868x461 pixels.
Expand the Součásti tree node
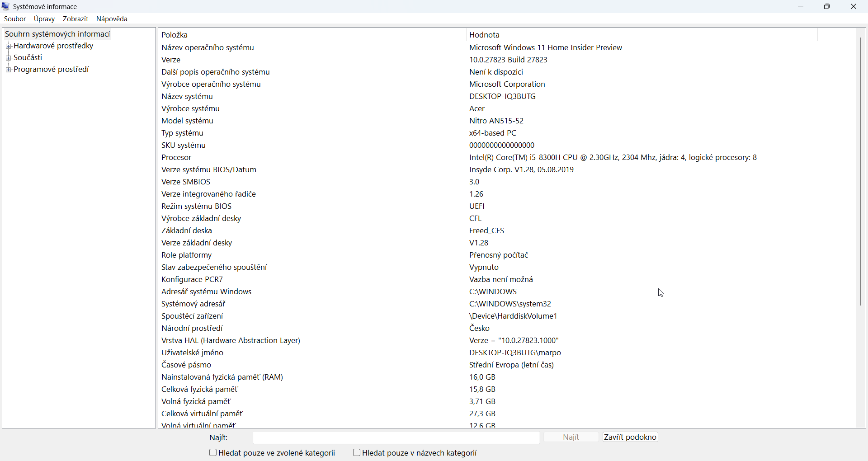pos(8,58)
